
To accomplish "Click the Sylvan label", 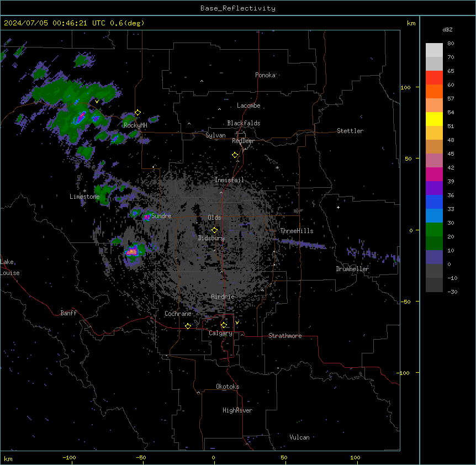I will click(215, 135).
